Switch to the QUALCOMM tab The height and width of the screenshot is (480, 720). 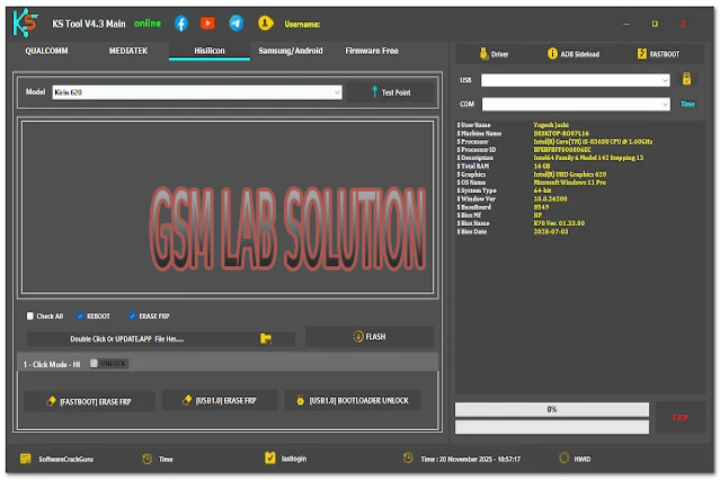point(47,50)
